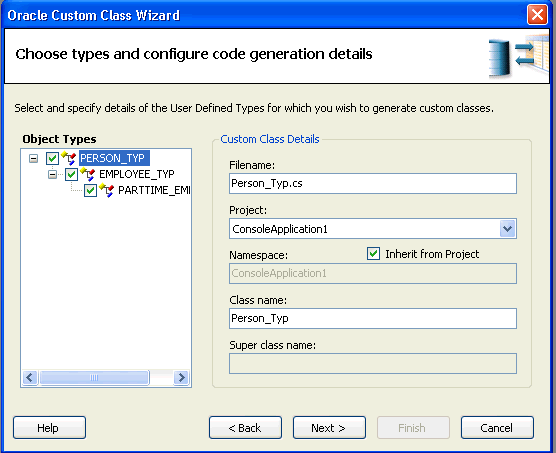Uncheck the PARTTIME_EMI checkbox

pos(90,190)
